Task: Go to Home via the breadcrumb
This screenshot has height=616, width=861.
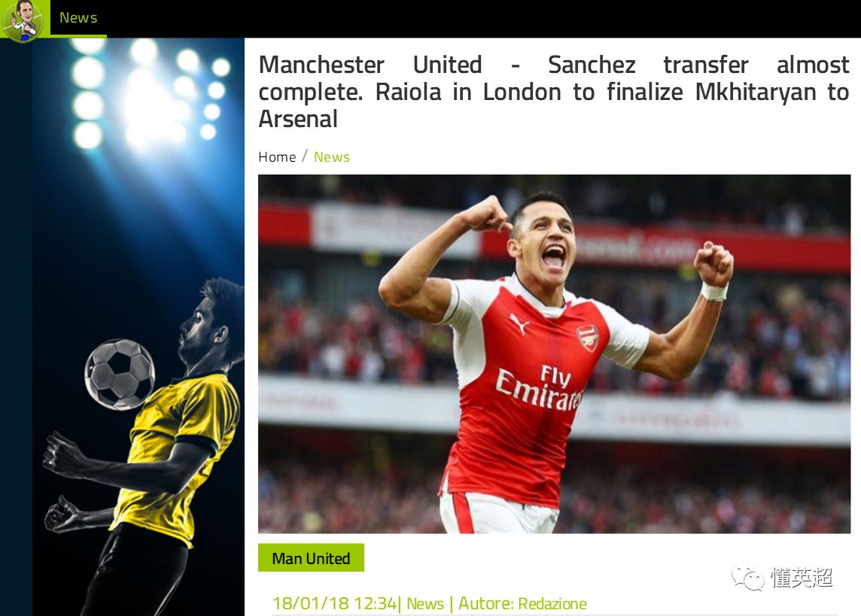Action: tap(277, 157)
